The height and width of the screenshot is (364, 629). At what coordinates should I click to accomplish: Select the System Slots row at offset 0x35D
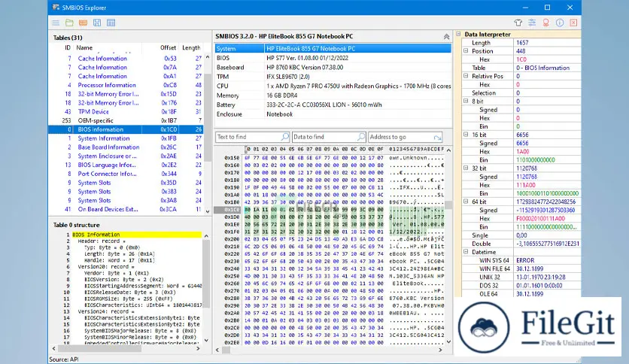(x=126, y=183)
